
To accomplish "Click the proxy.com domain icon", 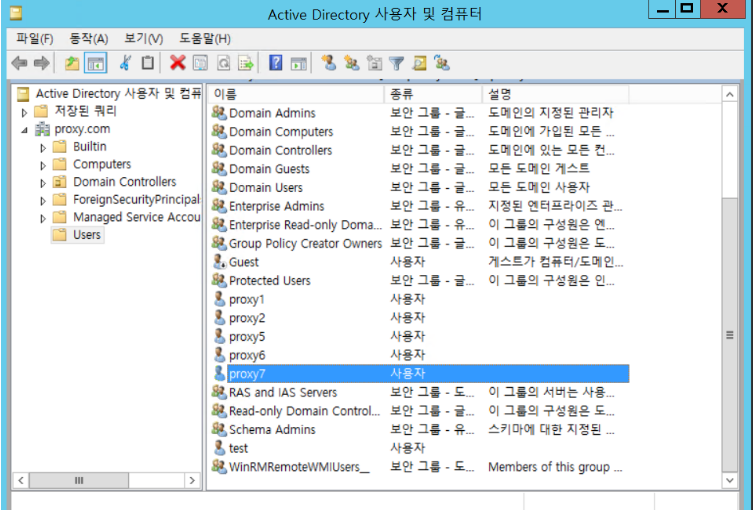I will [x=42, y=129].
